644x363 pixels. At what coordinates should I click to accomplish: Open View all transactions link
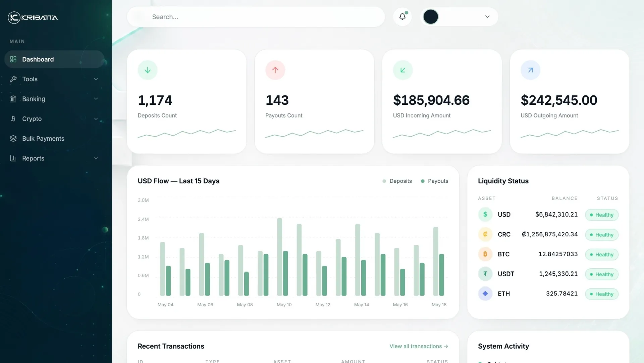coord(419,346)
